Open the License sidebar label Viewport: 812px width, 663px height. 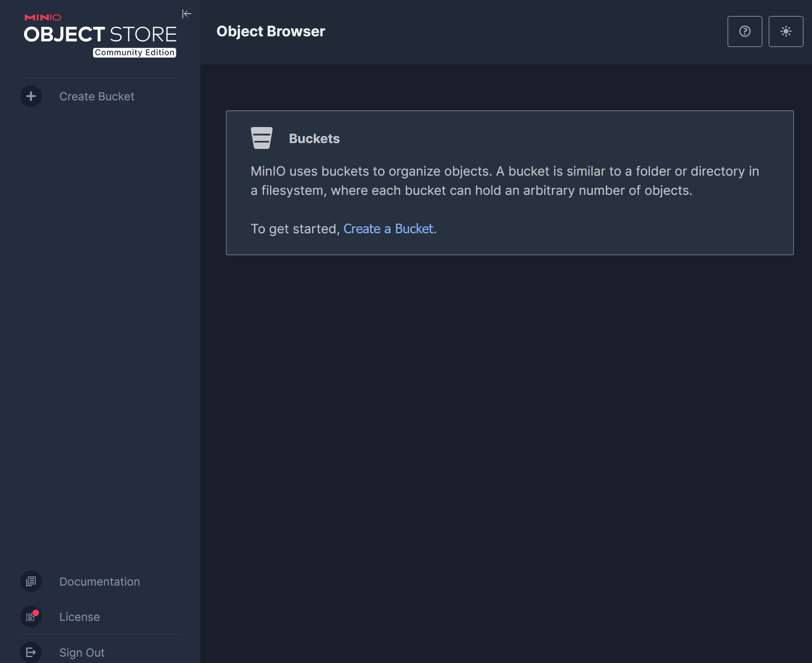(80, 617)
